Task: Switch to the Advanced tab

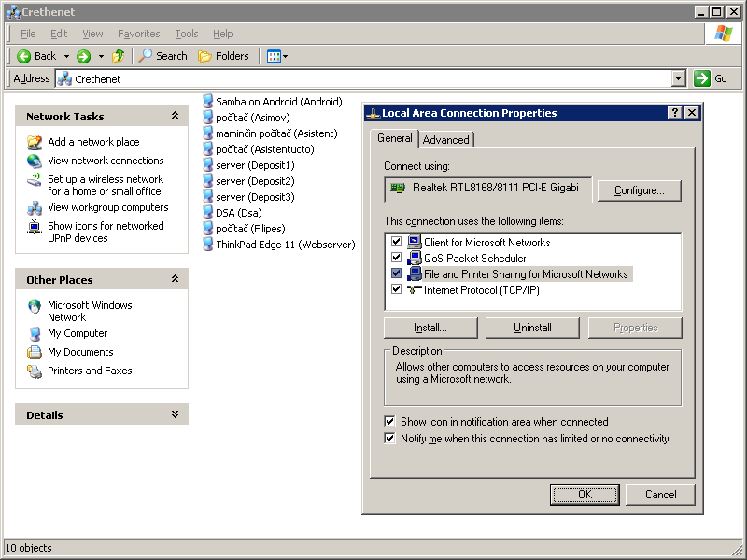Action: pyautogui.click(x=446, y=140)
